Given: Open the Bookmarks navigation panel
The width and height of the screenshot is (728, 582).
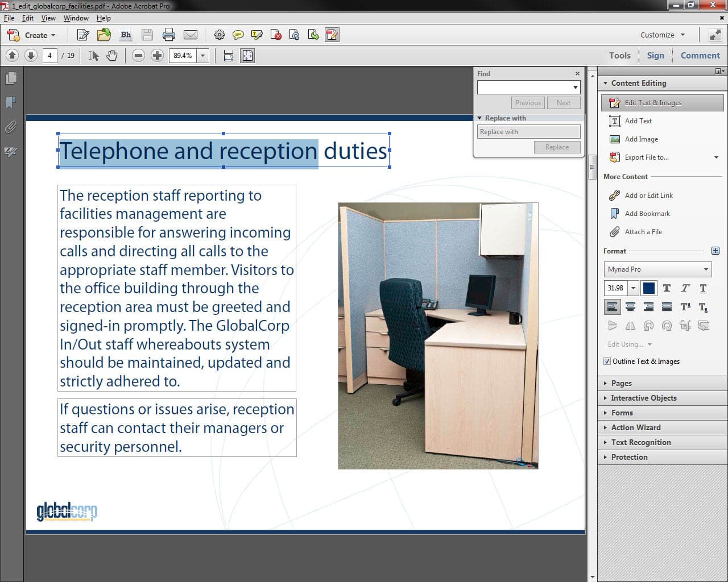Looking at the screenshot, I should point(11,102).
